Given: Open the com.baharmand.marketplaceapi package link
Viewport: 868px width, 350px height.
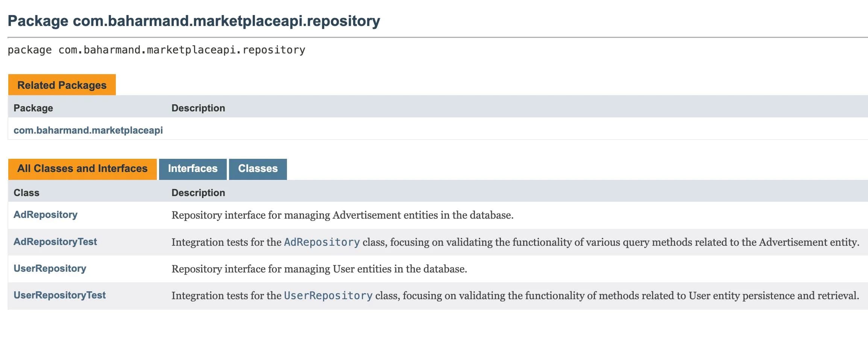Looking at the screenshot, I should click(88, 130).
